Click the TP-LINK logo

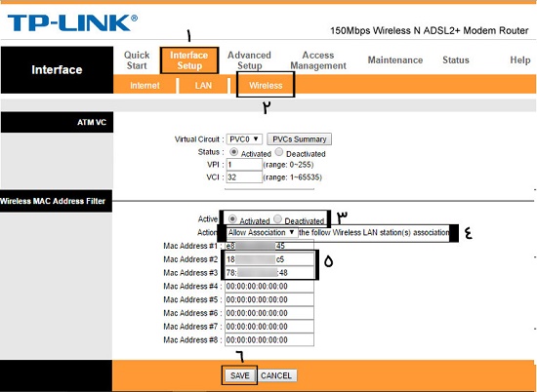point(72,23)
